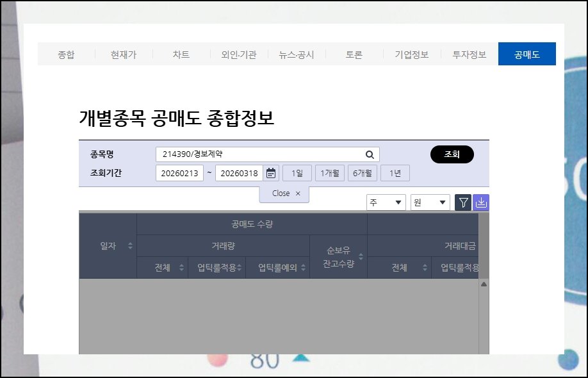This screenshot has width=588, height=378.
Task: Click the Close label of the popup
Action: 281,193
